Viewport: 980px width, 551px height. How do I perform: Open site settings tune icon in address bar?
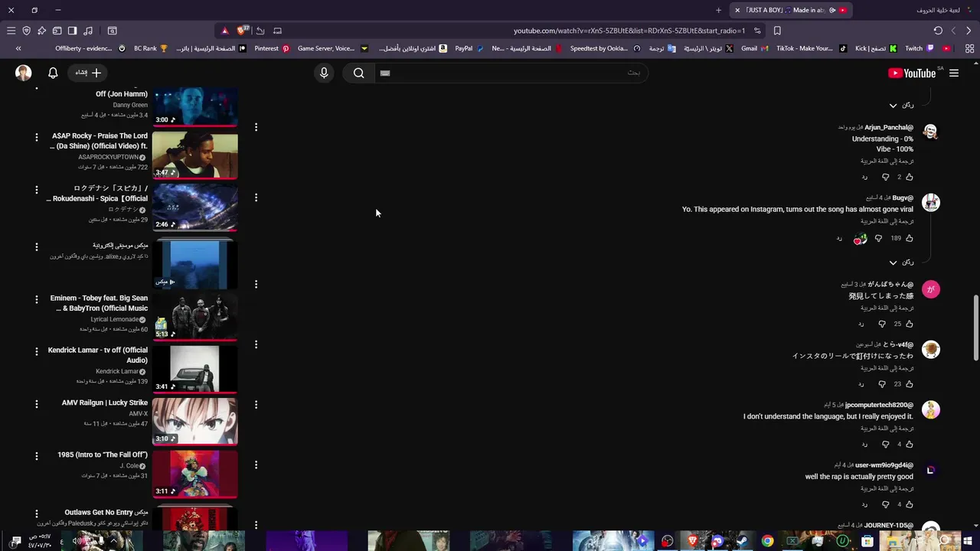point(757,31)
